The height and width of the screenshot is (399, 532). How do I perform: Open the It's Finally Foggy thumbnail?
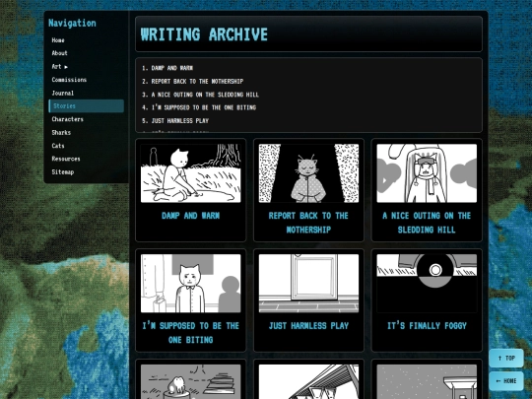(427, 284)
